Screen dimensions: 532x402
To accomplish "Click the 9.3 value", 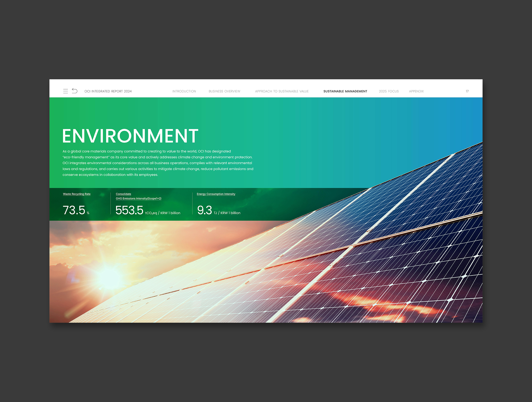I will [x=204, y=210].
